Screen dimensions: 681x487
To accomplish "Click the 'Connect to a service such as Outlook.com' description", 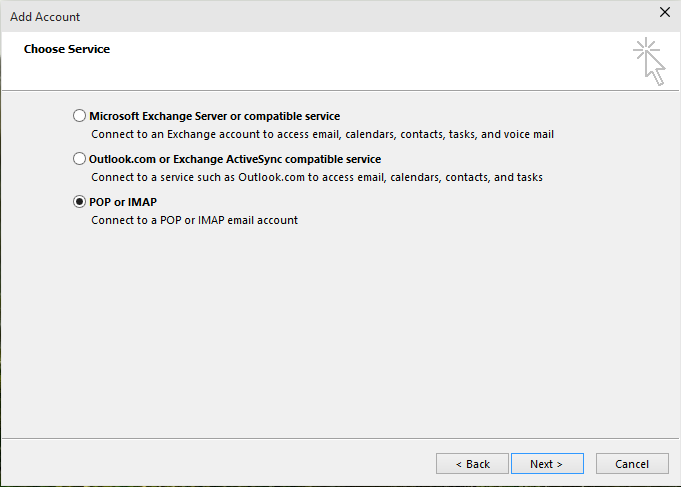I will (x=317, y=177).
